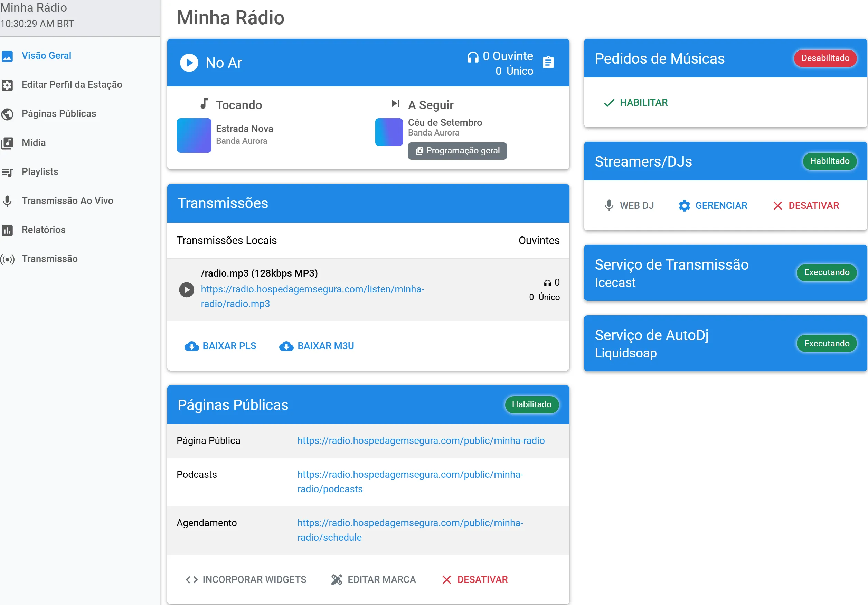This screenshot has width=868, height=605.
Task: Open the Página Pública URL link
Action: pyautogui.click(x=421, y=441)
